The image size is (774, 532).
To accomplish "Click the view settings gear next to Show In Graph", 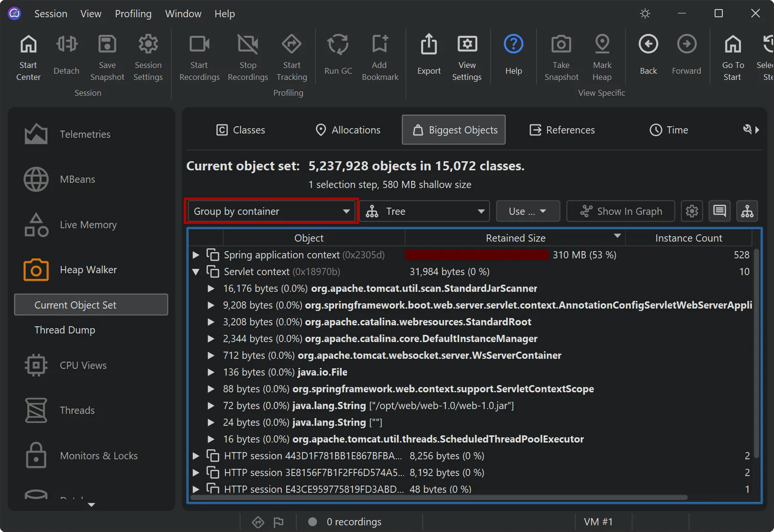I will point(692,211).
